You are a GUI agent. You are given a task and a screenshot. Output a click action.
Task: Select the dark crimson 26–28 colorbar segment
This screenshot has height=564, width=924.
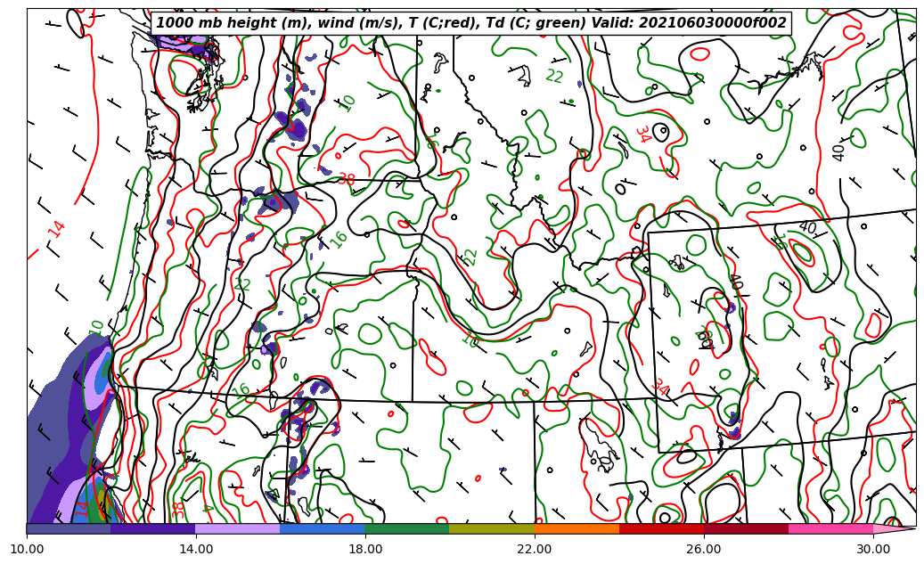point(746,528)
